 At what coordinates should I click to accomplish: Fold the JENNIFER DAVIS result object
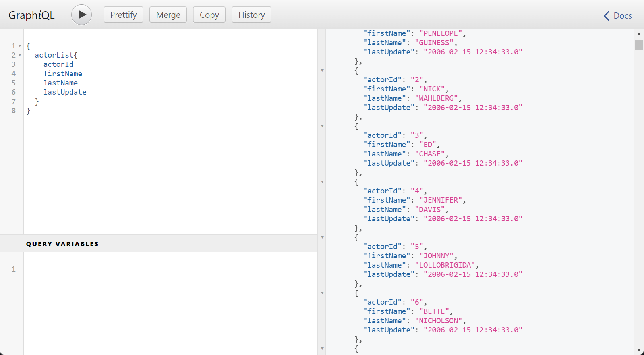[322, 182]
